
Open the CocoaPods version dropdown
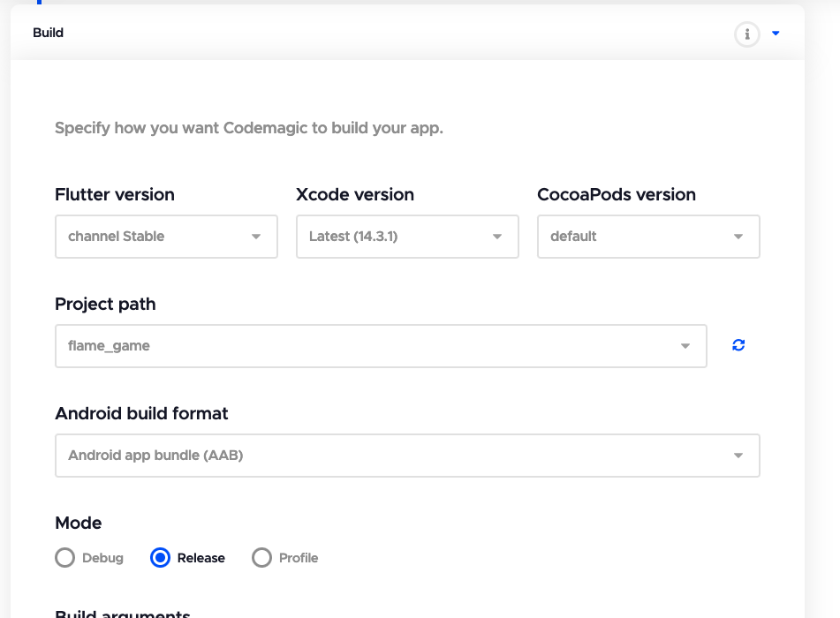(648, 237)
